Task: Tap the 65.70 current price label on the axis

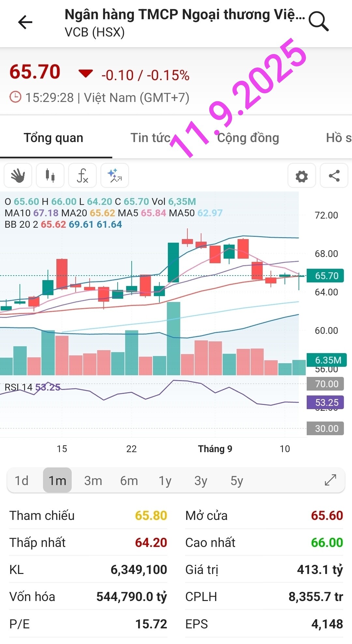Action: click(325, 276)
